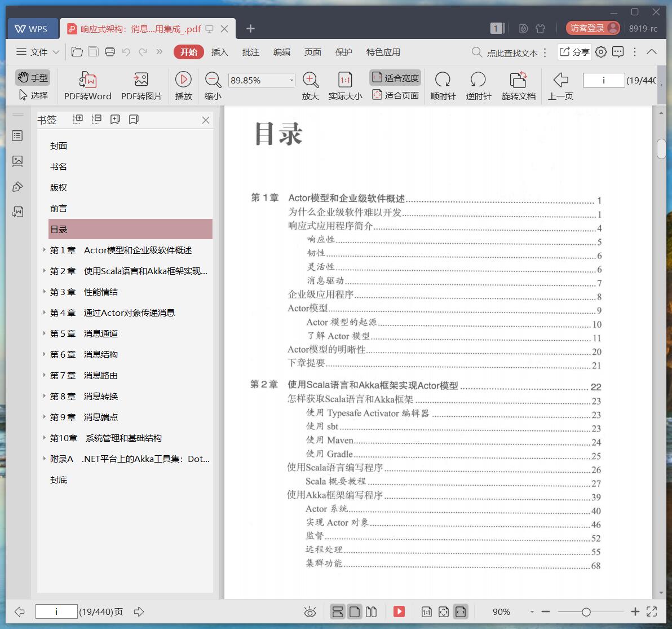Zoom out with the magnifier minus icon

pyautogui.click(x=213, y=86)
